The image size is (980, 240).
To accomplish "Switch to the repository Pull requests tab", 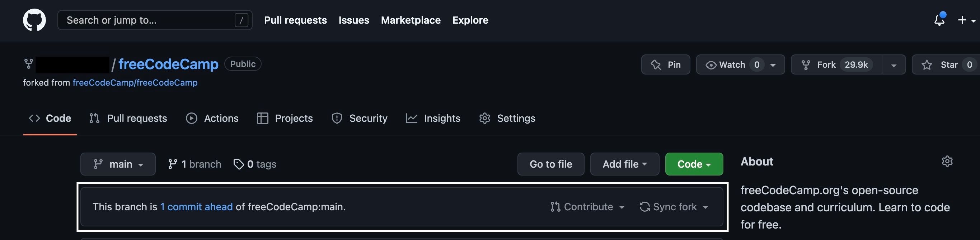I will tap(128, 118).
